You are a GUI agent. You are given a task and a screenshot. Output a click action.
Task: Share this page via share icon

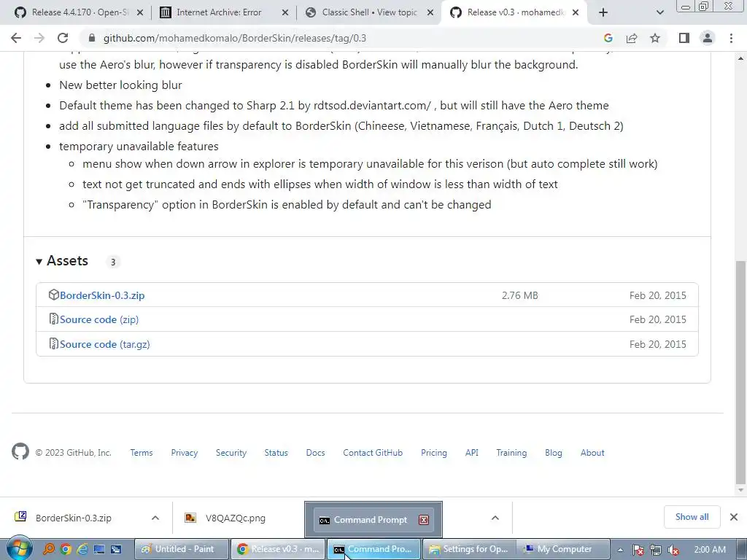[632, 38]
